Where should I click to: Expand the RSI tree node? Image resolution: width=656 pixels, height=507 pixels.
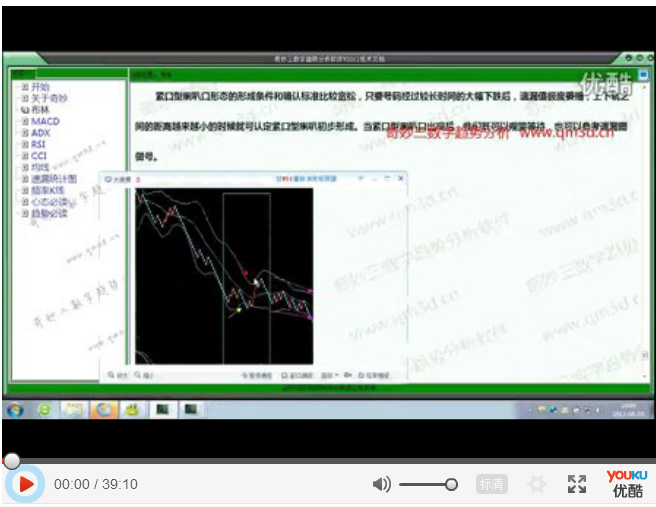[x=24, y=144]
